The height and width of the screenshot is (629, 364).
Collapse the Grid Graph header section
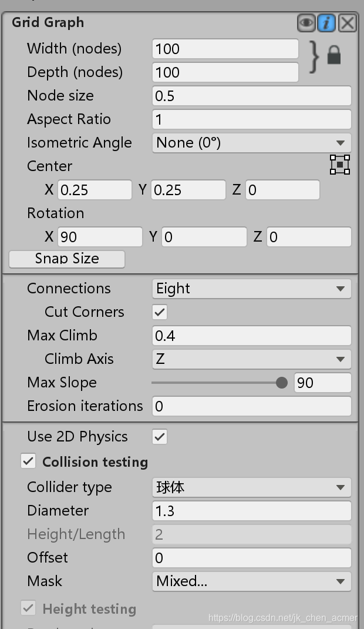(47, 22)
